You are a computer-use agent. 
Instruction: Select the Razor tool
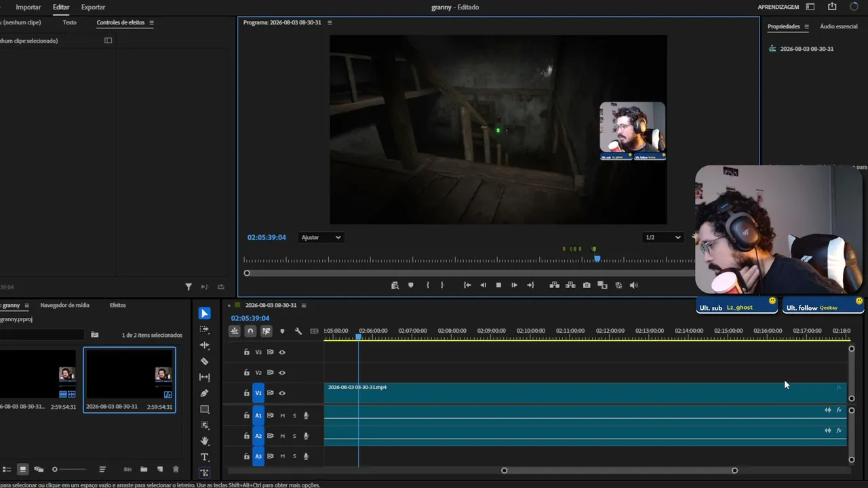click(x=205, y=361)
